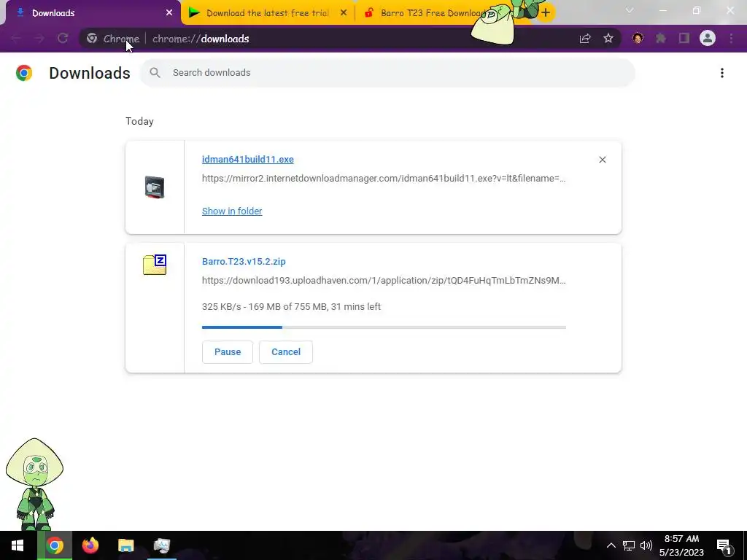Open the monitor app on the taskbar
The height and width of the screenshot is (560, 747).
pos(162,545)
